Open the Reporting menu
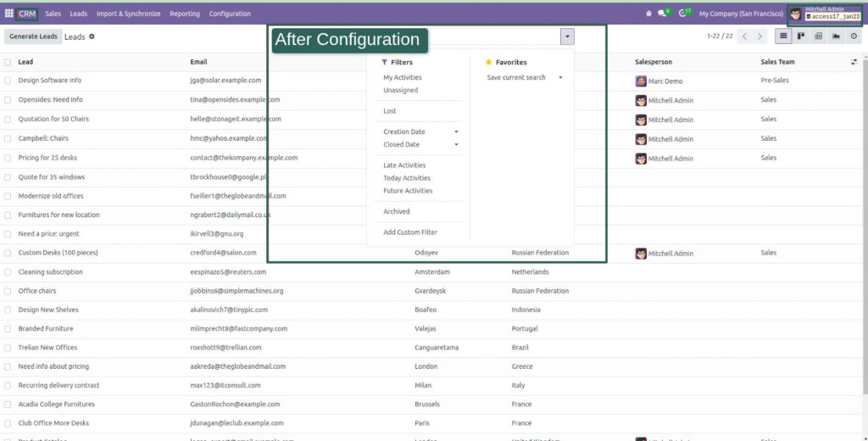868x441 pixels. pyautogui.click(x=185, y=14)
